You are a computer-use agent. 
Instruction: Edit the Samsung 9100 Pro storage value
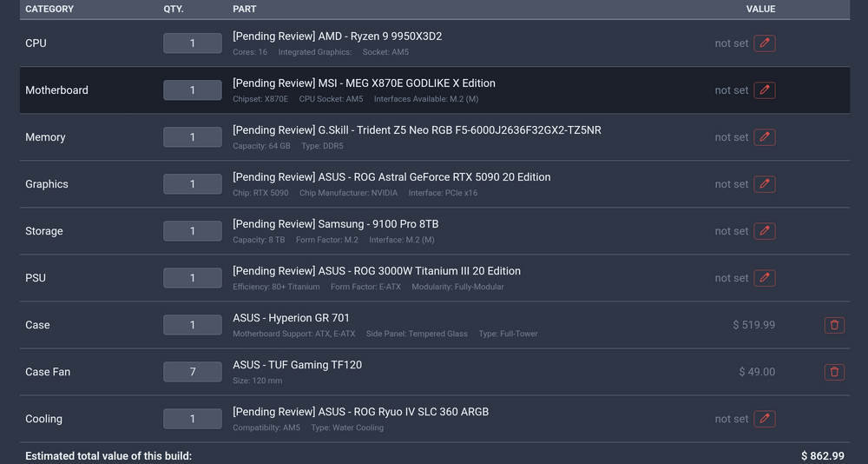point(765,231)
